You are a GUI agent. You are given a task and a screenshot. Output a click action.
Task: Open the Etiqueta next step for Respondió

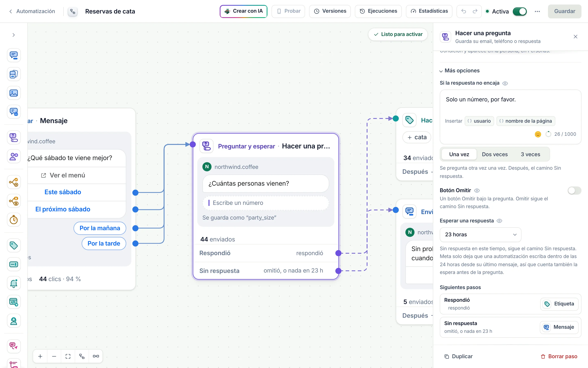pos(559,304)
